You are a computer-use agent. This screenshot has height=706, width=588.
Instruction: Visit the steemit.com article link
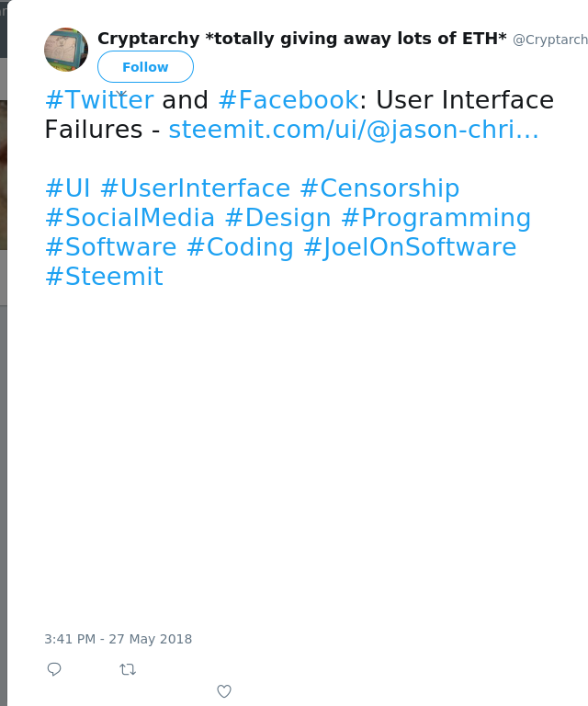click(354, 130)
